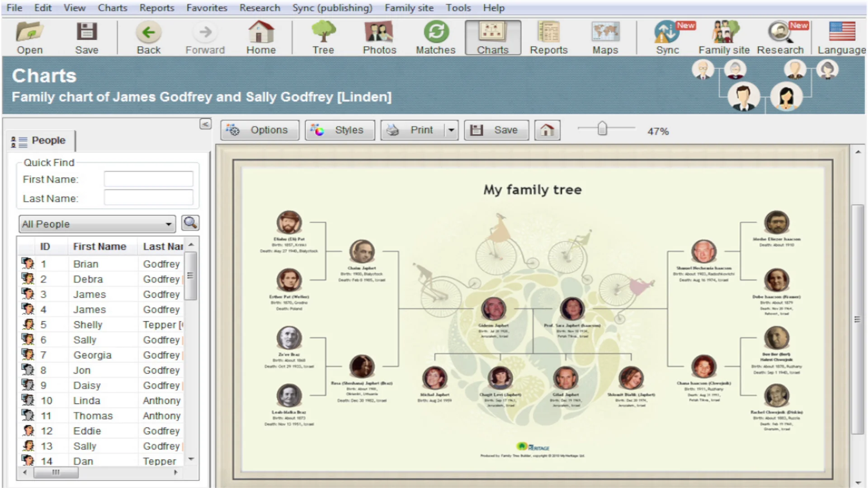Open the Charts menu
Screen dimensions: 868x488
tap(112, 8)
